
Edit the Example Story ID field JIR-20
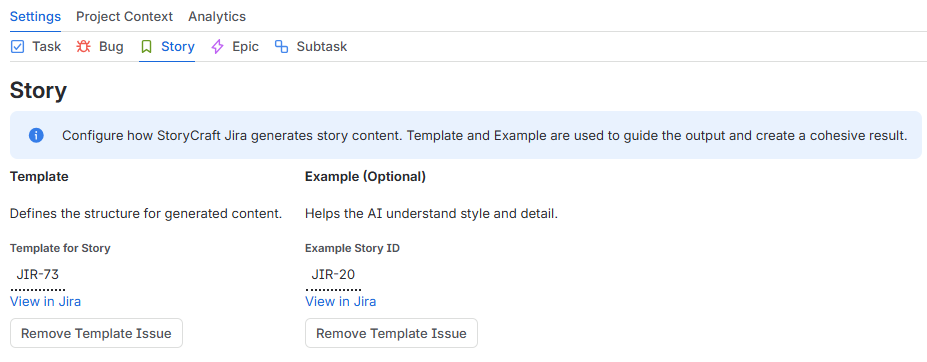coord(333,275)
